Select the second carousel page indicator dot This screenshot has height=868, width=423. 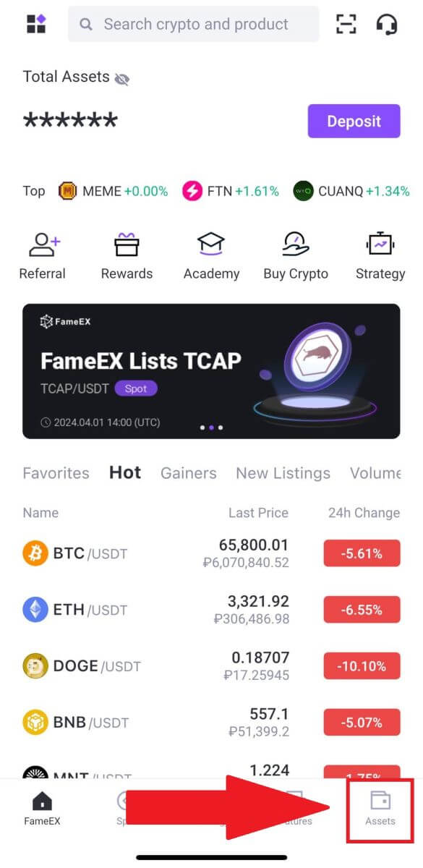(211, 427)
